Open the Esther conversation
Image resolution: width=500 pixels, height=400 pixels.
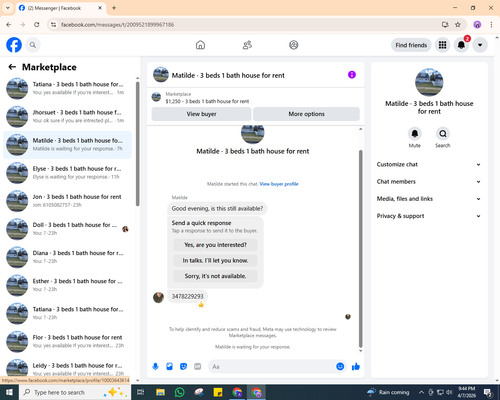click(67, 285)
